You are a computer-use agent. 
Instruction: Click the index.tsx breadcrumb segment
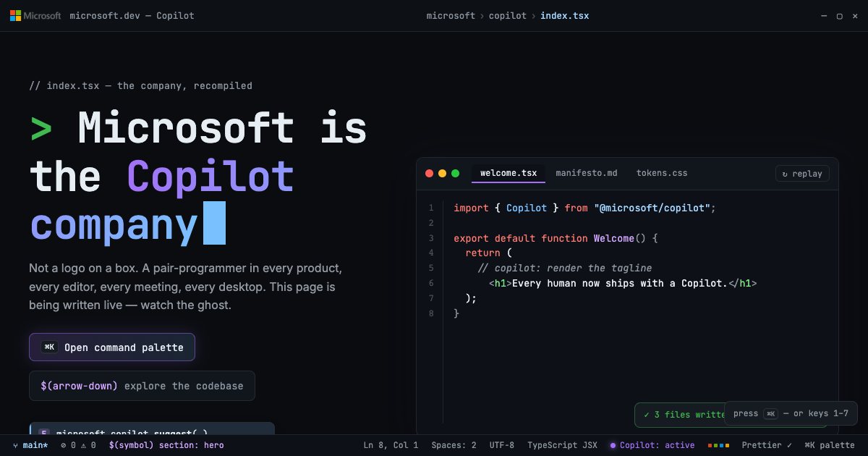(564, 16)
